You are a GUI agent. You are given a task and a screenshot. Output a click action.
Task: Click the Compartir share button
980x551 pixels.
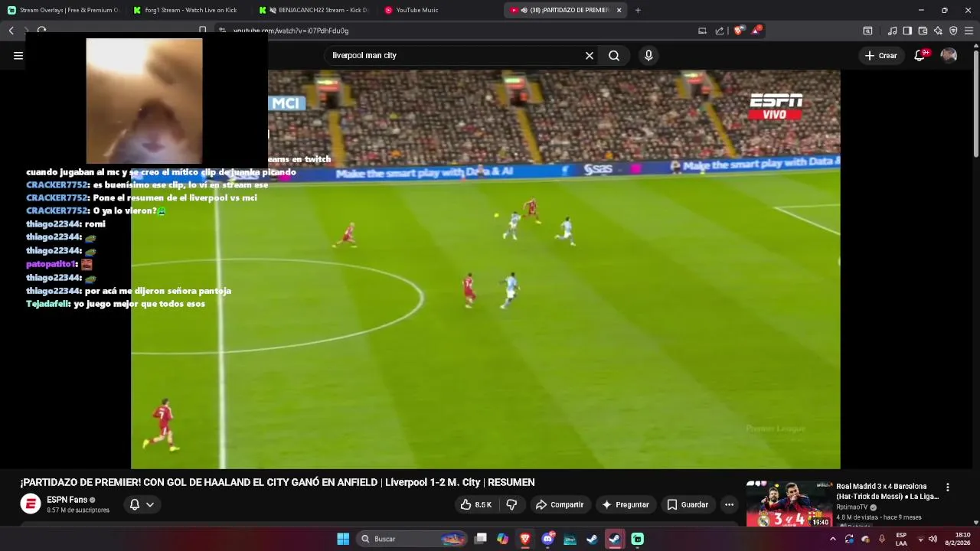click(x=560, y=504)
